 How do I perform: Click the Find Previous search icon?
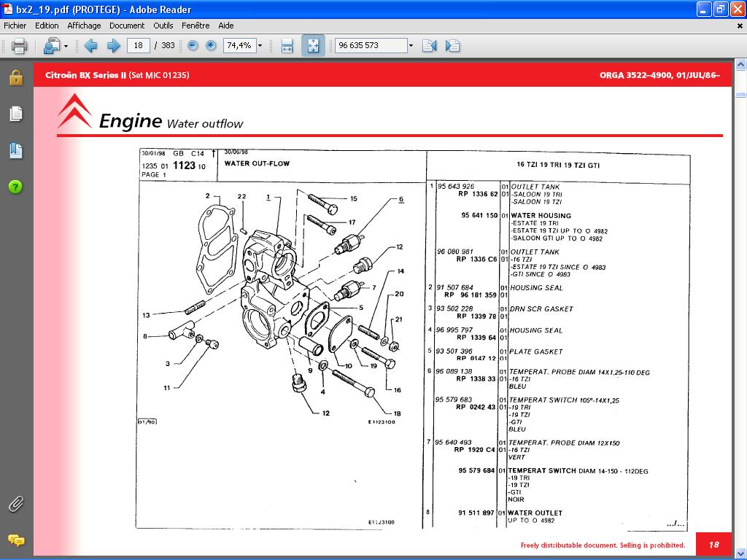[x=429, y=46]
